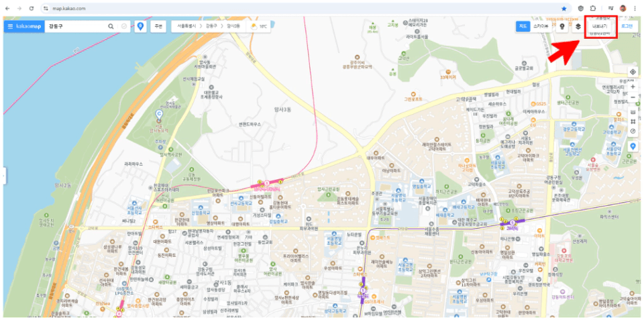This screenshot has height=320, width=644.
Task: Center map on my current location
Action: coord(633,72)
